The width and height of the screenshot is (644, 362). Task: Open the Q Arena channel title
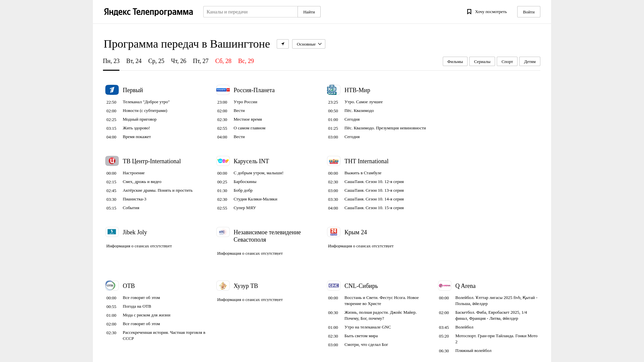click(x=465, y=286)
